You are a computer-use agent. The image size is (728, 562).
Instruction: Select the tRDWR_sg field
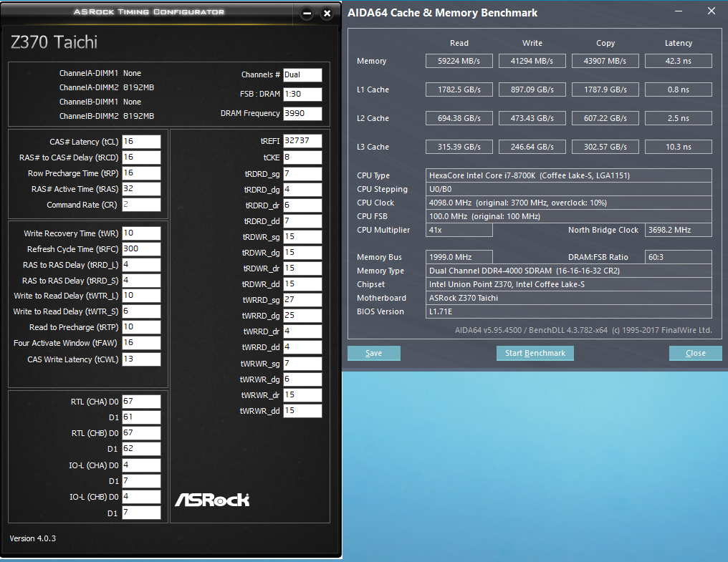coord(302,237)
